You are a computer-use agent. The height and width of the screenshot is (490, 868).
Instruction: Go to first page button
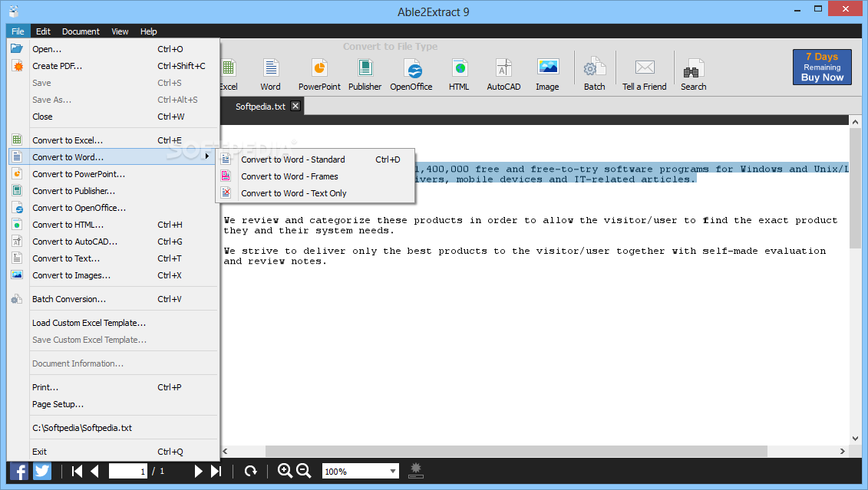tap(77, 471)
